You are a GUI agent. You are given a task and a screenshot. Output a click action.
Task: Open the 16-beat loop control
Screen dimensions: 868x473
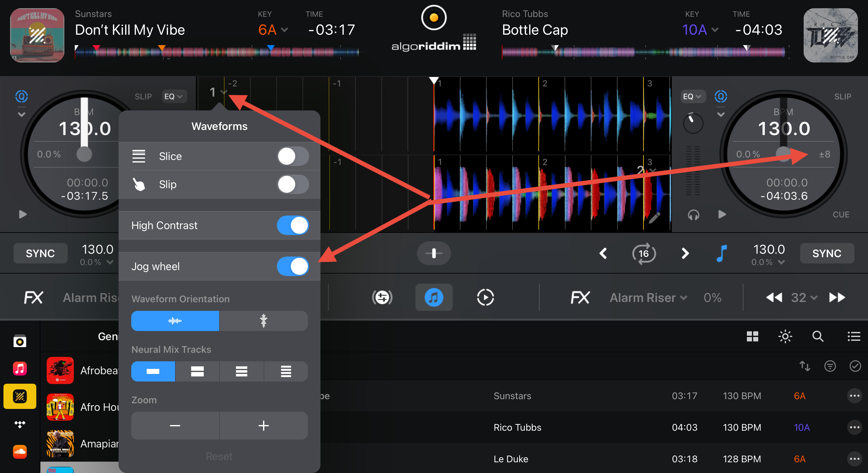click(643, 253)
